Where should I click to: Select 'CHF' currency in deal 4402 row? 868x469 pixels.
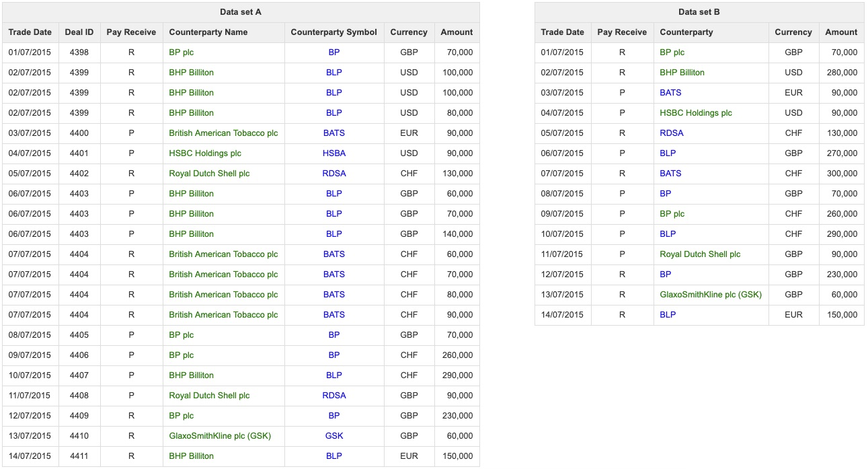click(409, 174)
